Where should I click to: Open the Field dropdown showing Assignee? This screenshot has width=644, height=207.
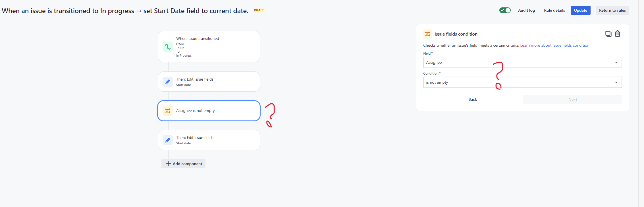pyautogui.click(x=522, y=62)
